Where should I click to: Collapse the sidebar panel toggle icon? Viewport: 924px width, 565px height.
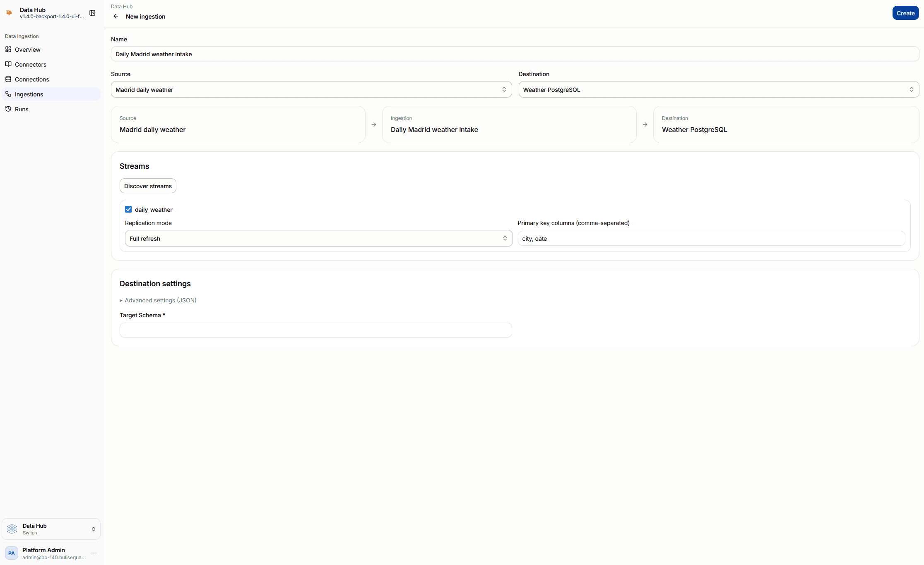(92, 13)
